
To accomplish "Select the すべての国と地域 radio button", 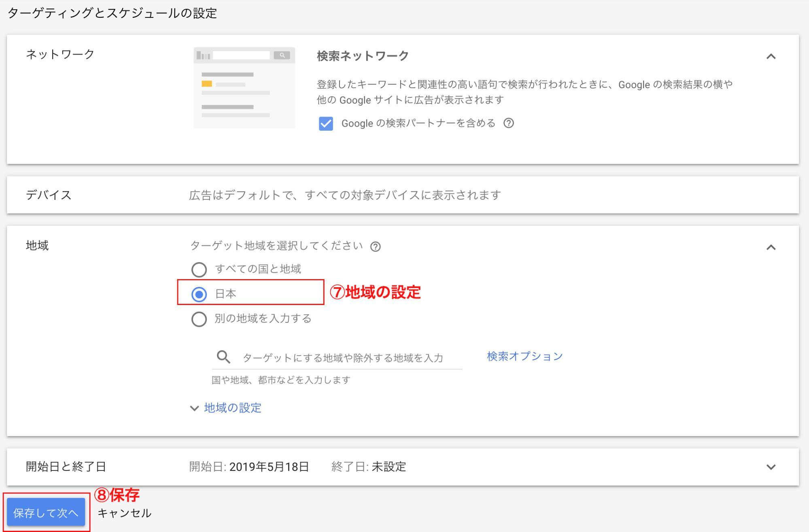I will [199, 269].
